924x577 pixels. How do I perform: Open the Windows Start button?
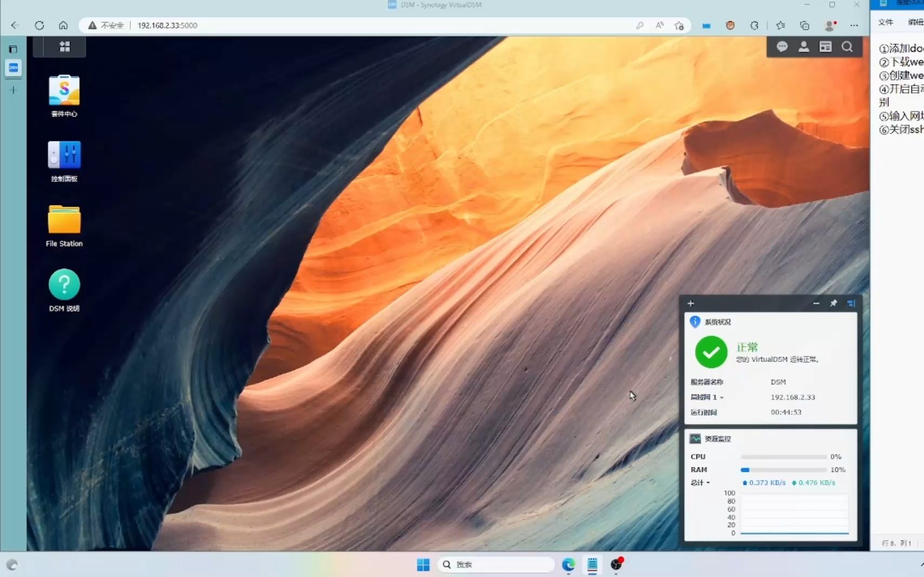[x=423, y=565]
